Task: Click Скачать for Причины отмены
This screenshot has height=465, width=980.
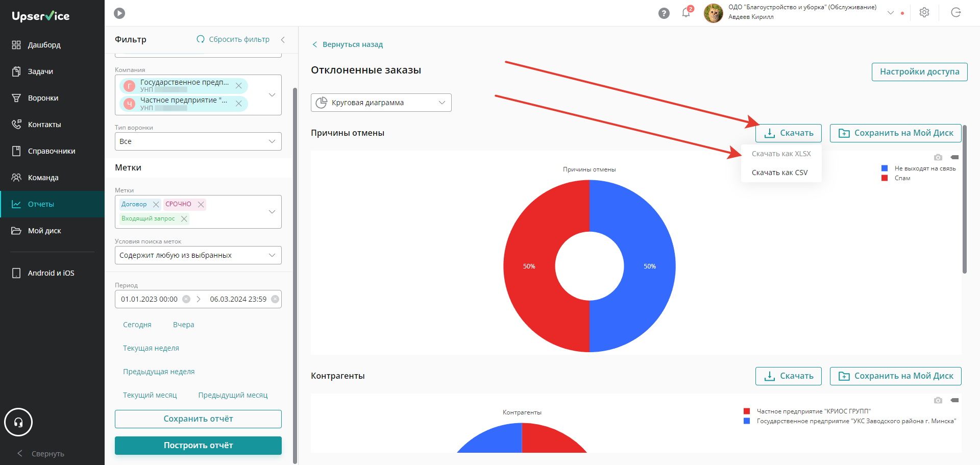Action: [x=789, y=133]
